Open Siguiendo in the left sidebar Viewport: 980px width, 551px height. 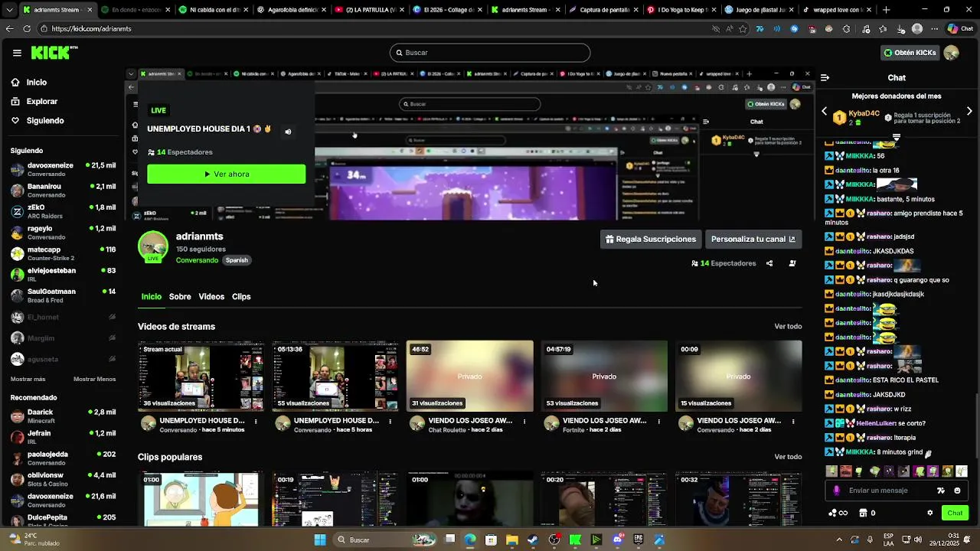[x=38, y=120]
